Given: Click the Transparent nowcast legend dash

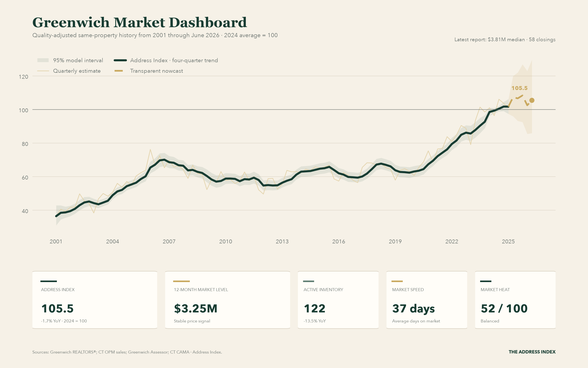Looking at the screenshot, I should point(118,71).
